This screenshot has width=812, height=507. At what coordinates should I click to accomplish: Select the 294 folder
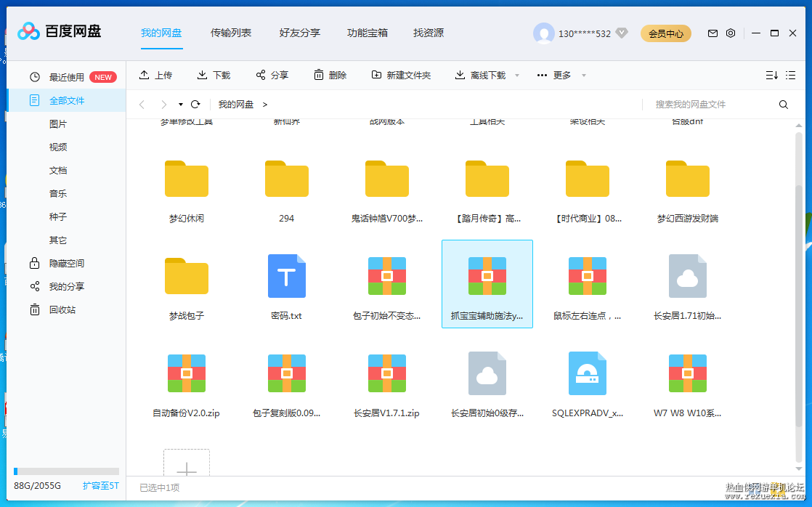[287, 189]
